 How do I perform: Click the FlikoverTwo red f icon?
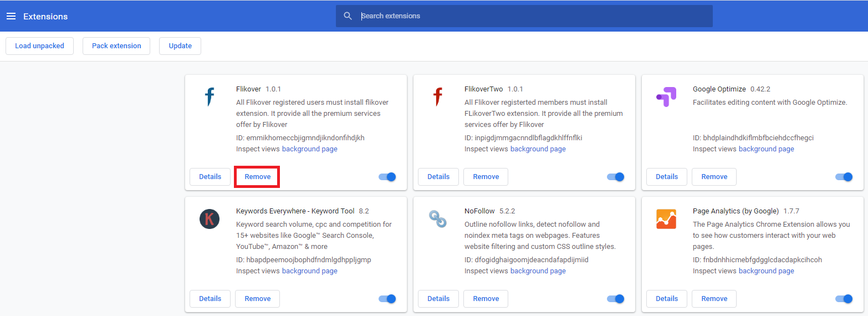(438, 97)
